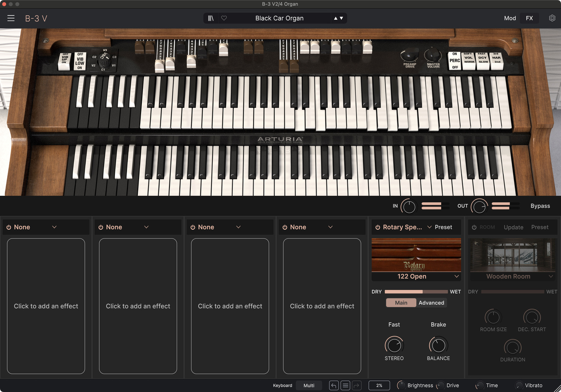Toggle the PERC on/off rocker switch
The width and height of the screenshot is (561, 392).
click(x=454, y=60)
